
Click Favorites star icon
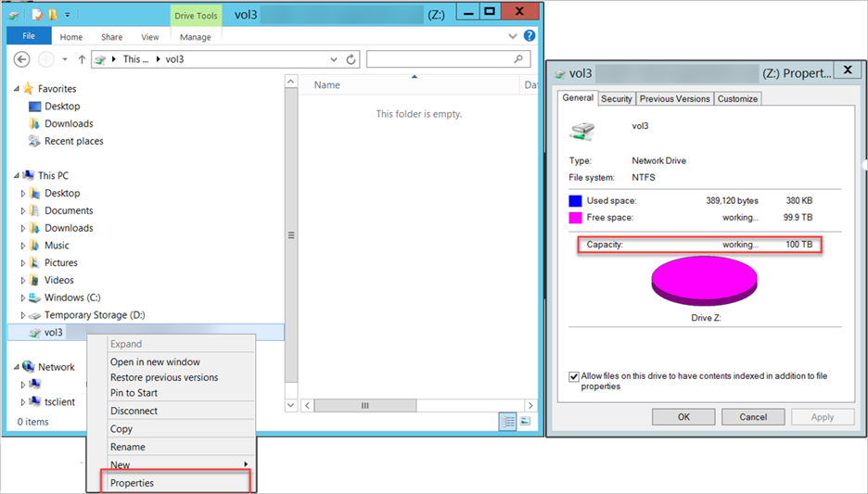click(28, 88)
